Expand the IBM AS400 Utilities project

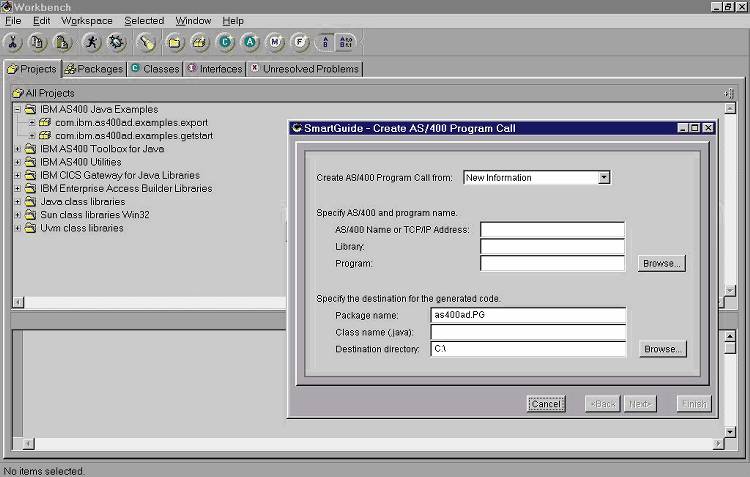pos(18,162)
